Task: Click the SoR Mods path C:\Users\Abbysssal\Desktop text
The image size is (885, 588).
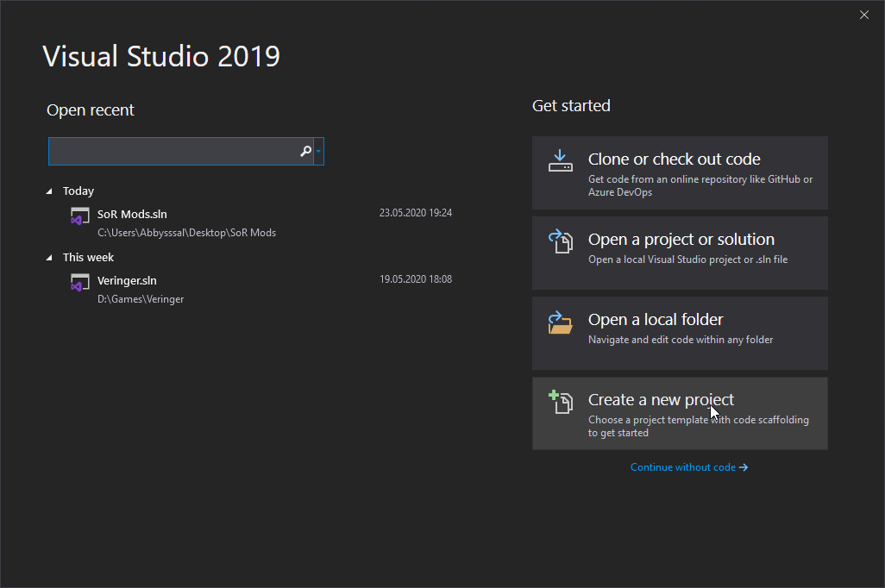Action: pyautogui.click(x=186, y=233)
